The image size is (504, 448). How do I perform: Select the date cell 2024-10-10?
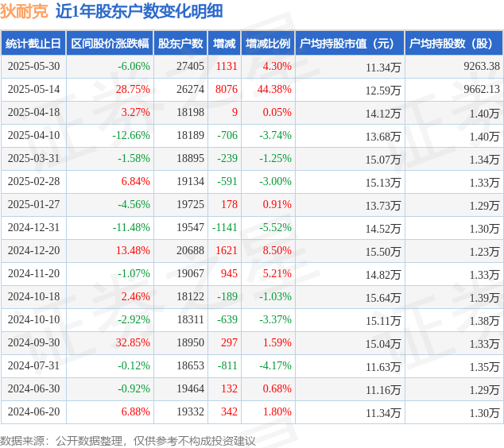click(33, 319)
